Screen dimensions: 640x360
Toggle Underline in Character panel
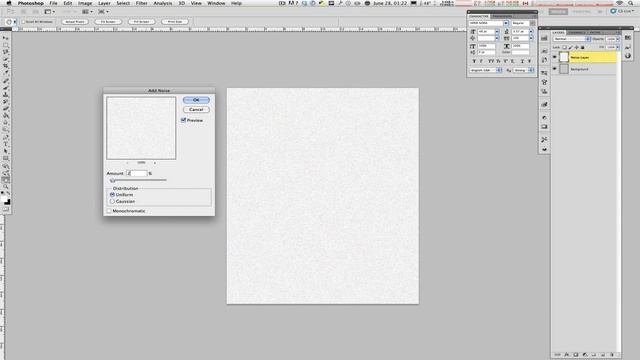522,61
